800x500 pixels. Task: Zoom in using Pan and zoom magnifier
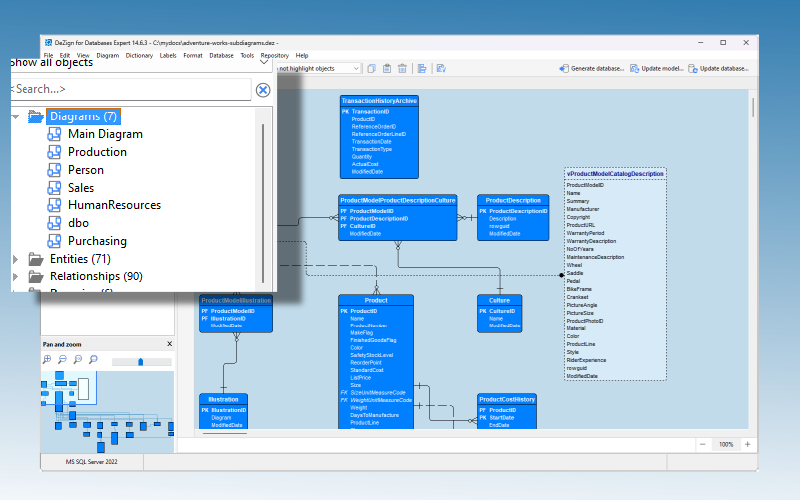click(x=47, y=360)
